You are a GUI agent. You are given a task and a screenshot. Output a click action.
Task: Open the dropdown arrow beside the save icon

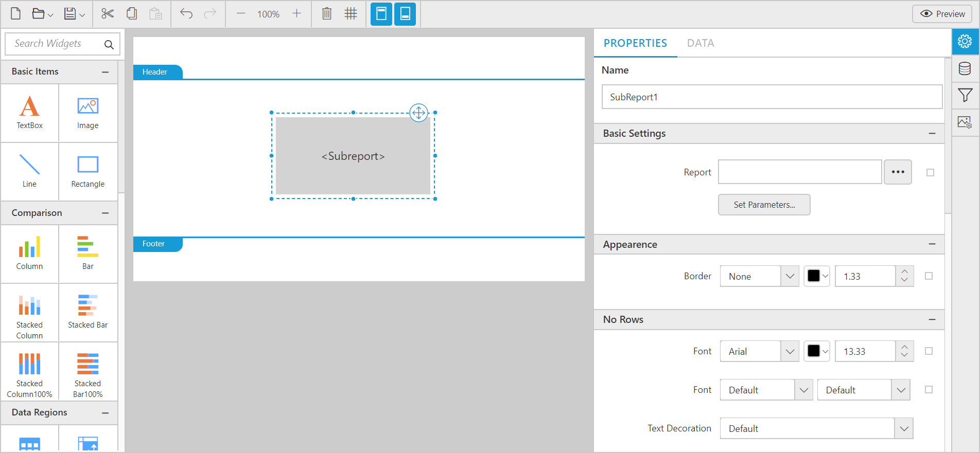(x=82, y=15)
